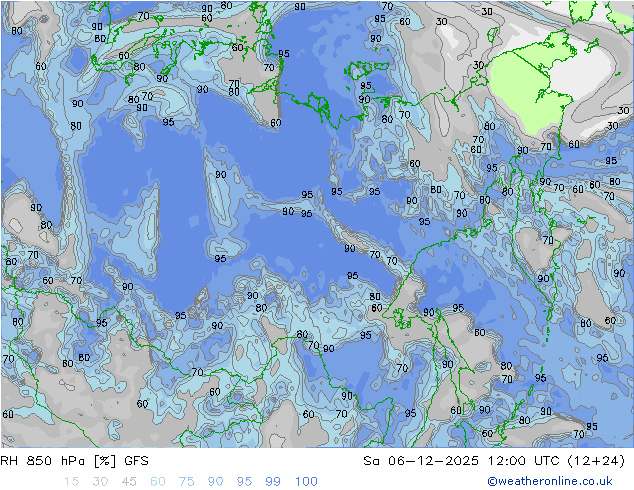Screen dimensions: 634x490
Task: Click the 75 value in the color legend
Action: coord(186,482)
